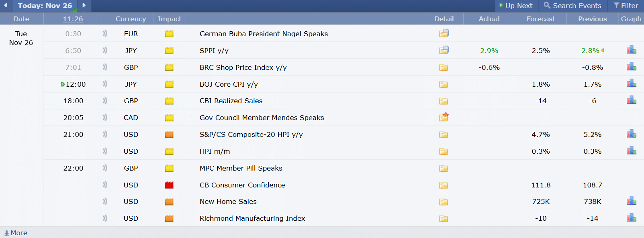Click red impact icon for CB Consumer Confidence
This screenshot has width=644, height=238.
[169, 185]
